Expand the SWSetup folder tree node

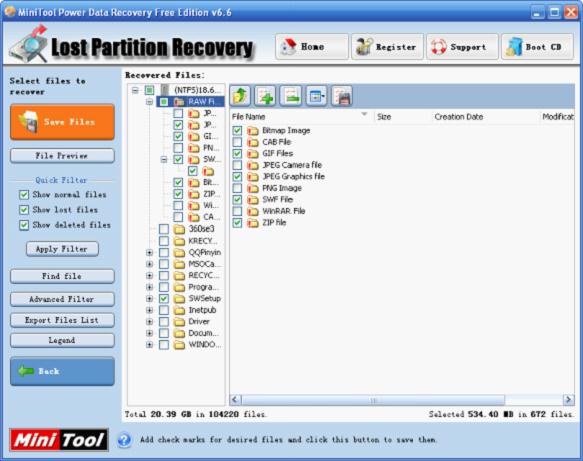tap(149, 299)
